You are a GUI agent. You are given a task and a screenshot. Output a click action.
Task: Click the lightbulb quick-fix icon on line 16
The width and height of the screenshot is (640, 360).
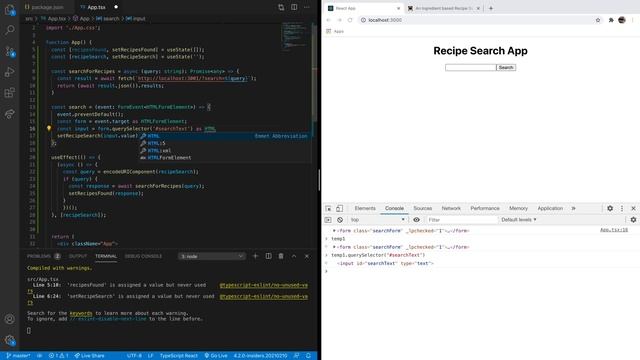[x=49, y=128]
